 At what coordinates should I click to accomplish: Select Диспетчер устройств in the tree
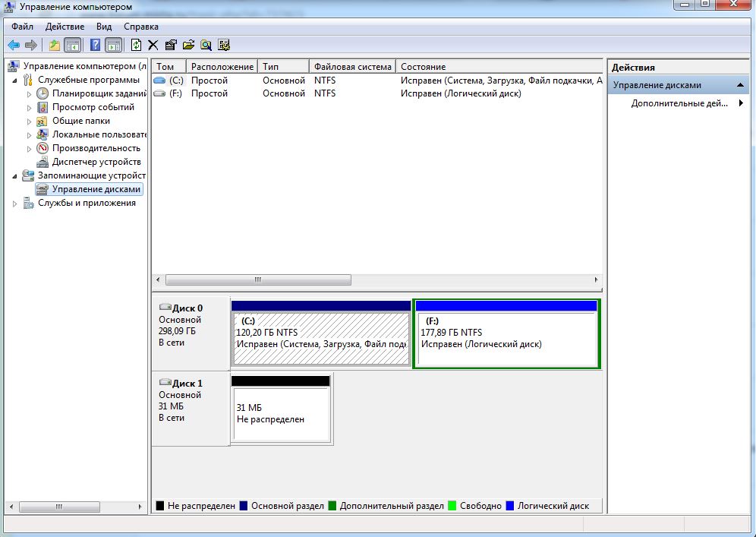(96, 162)
